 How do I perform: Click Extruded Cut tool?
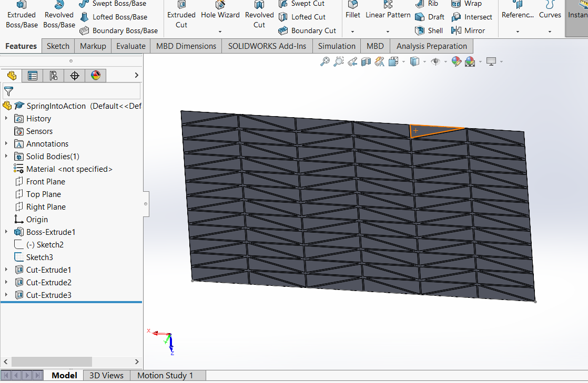[x=181, y=15]
